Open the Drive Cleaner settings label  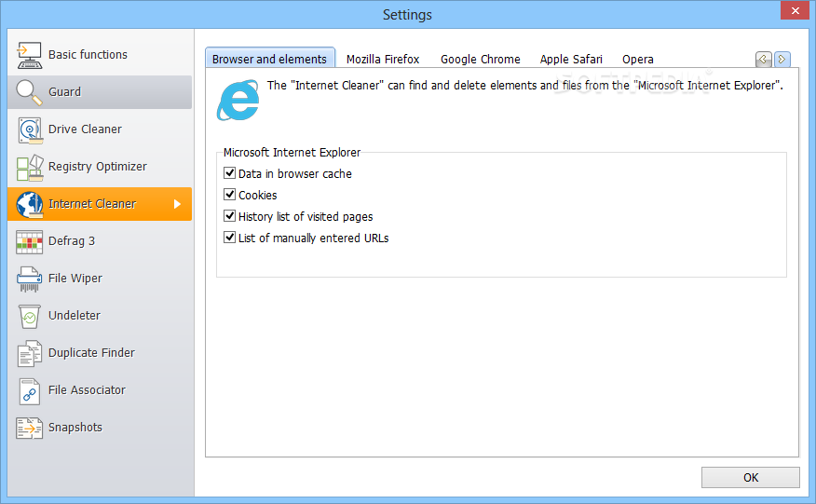[x=85, y=129]
